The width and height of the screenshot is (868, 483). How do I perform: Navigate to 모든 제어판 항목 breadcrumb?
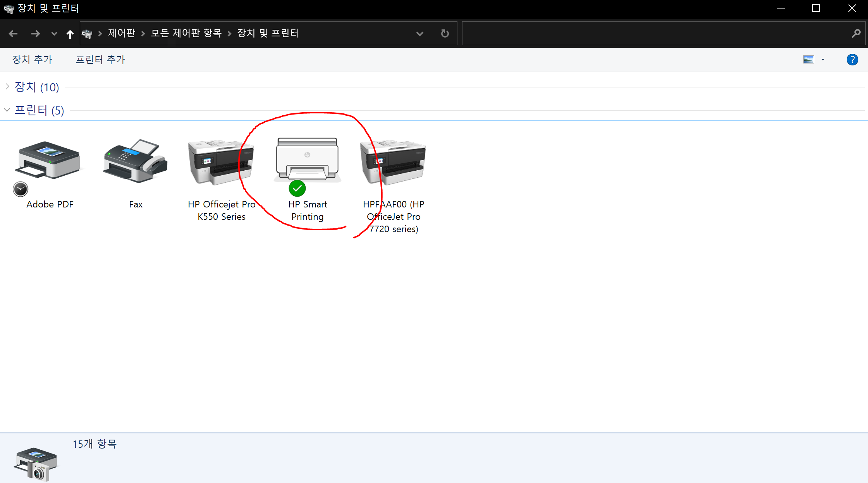click(x=186, y=33)
